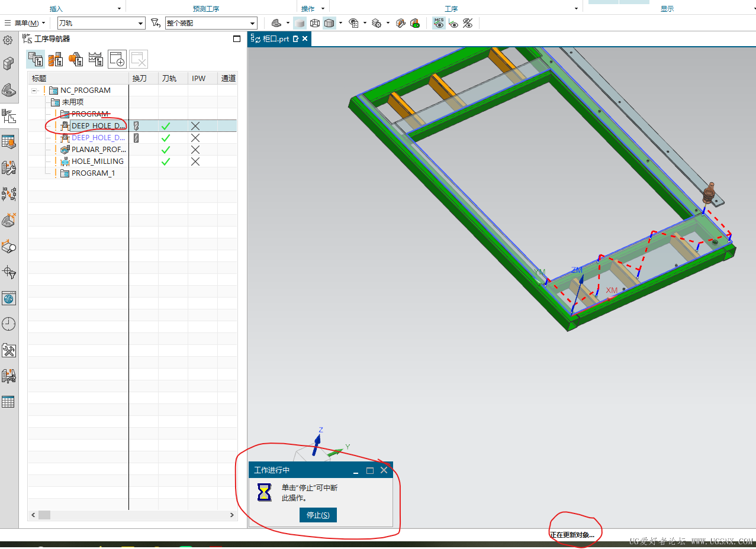The image size is (756, 549).
Task: Open the 整个装配 scope dropdown
Action: click(x=211, y=23)
